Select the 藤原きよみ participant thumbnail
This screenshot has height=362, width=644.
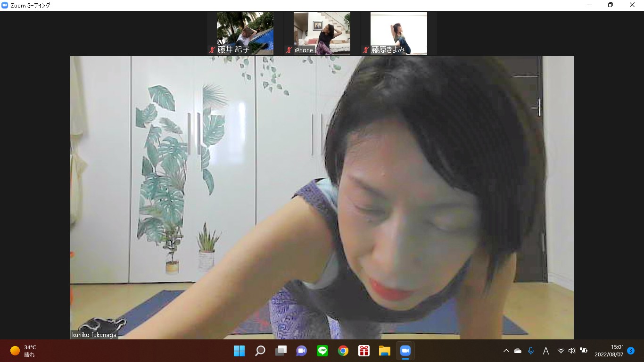399,33
